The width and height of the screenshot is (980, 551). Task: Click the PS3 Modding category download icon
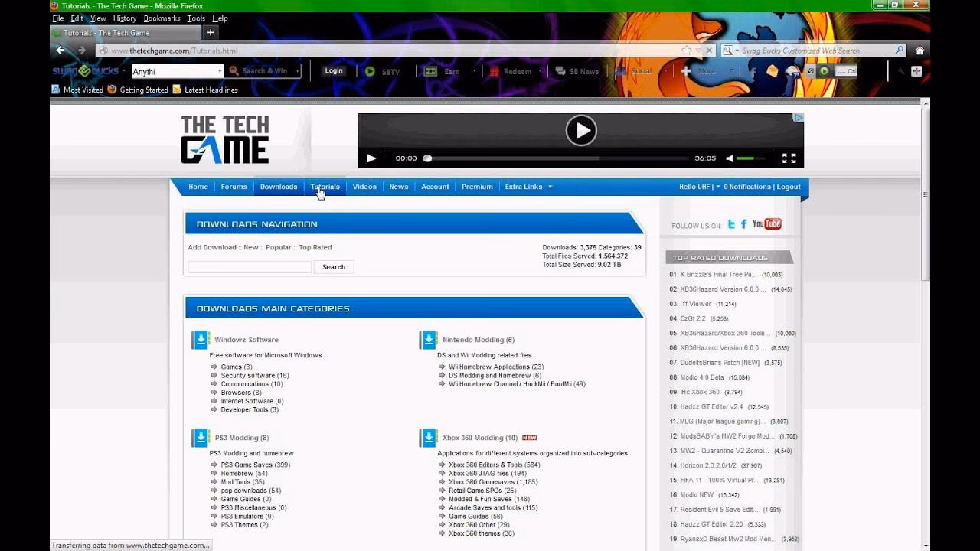click(201, 438)
